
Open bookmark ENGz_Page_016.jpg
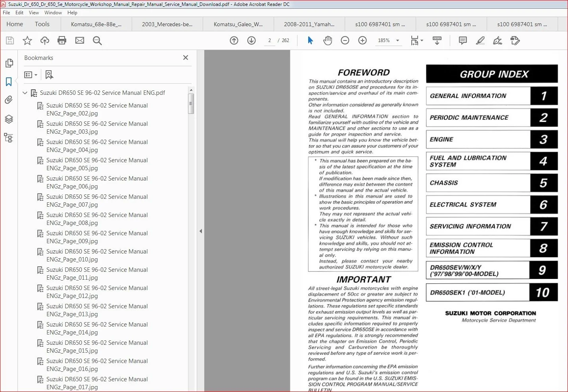[97, 365]
